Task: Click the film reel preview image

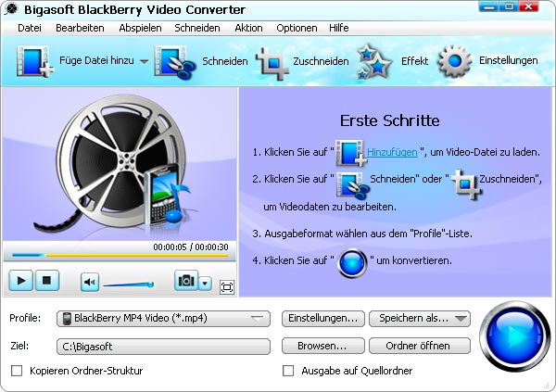Action: (120, 165)
